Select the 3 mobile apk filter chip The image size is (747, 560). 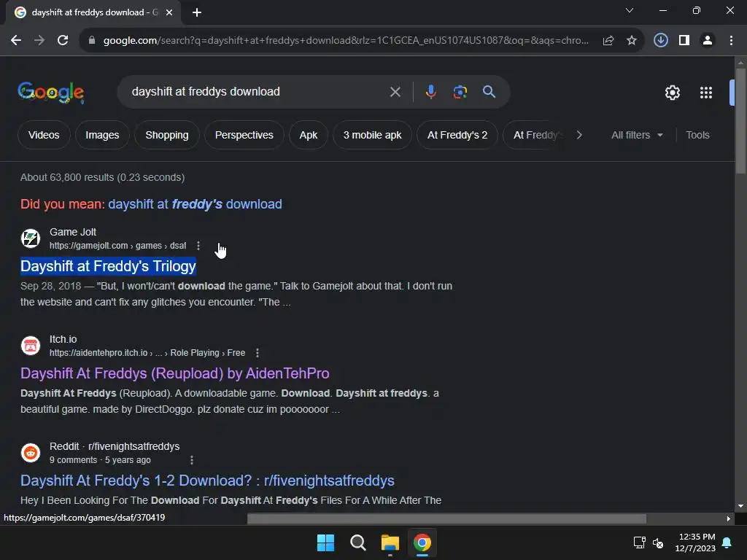[372, 135]
